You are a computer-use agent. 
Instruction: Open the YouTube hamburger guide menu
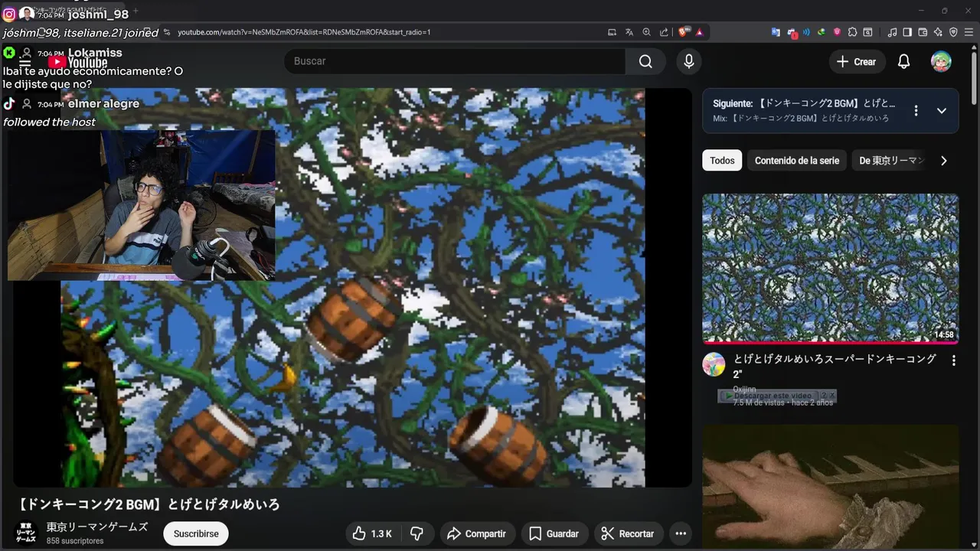coord(25,63)
